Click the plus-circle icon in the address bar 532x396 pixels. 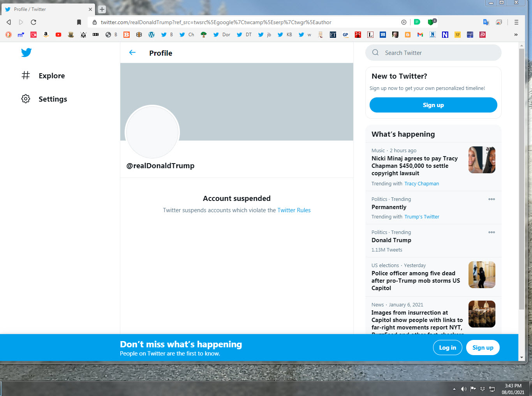pyautogui.click(x=404, y=22)
